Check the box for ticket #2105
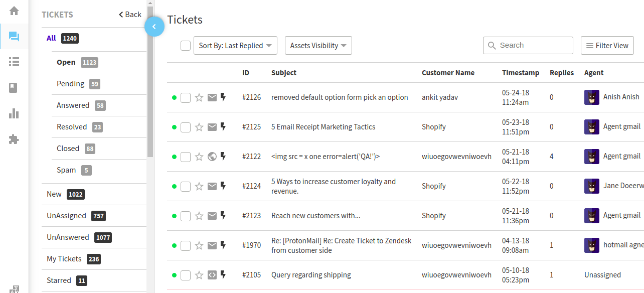This screenshot has height=293, width=644. (186, 275)
